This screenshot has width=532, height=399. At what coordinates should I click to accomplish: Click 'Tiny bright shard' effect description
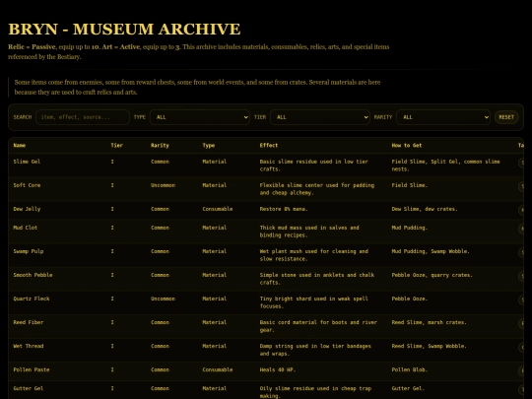coord(314,302)
